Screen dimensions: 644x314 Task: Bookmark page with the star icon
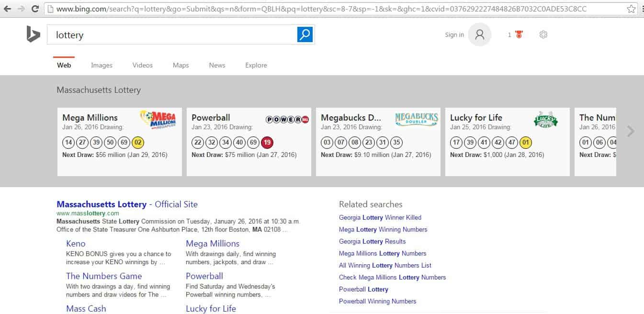[x=632, y=9]
